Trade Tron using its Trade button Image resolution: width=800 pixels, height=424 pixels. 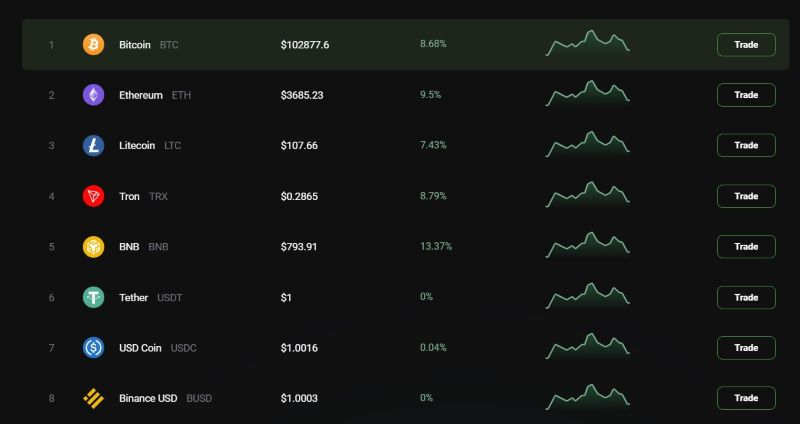click(x=746, y=196)
